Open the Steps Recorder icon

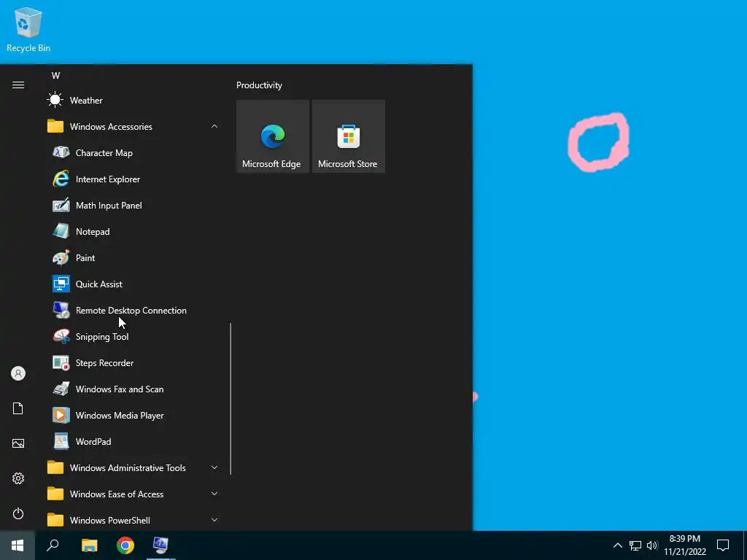coord(61,362)
